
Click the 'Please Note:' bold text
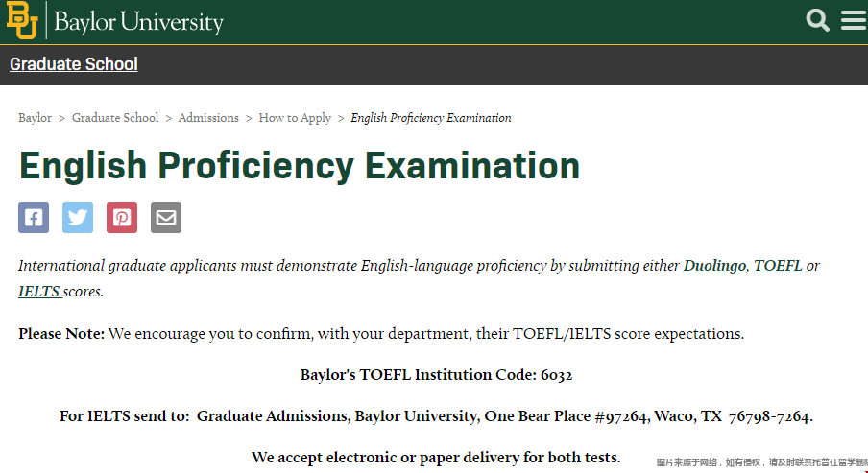coord(61,334)
